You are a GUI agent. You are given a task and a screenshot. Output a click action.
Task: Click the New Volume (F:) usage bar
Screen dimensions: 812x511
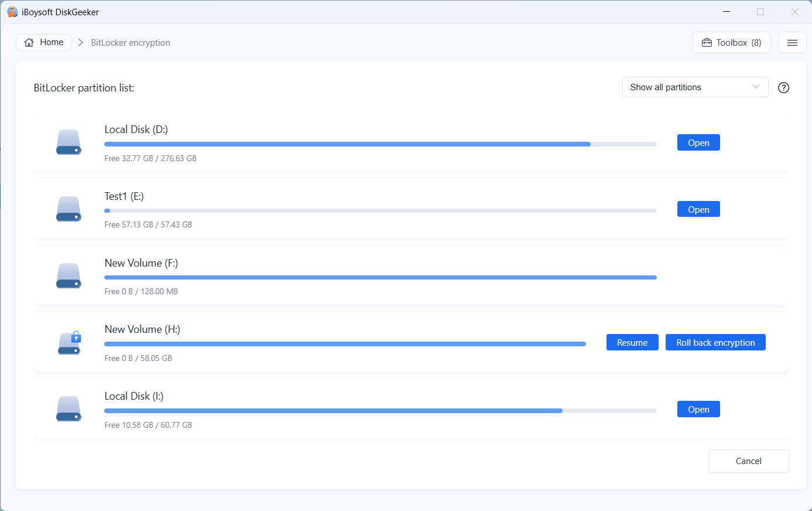click(x=381, y=278)
